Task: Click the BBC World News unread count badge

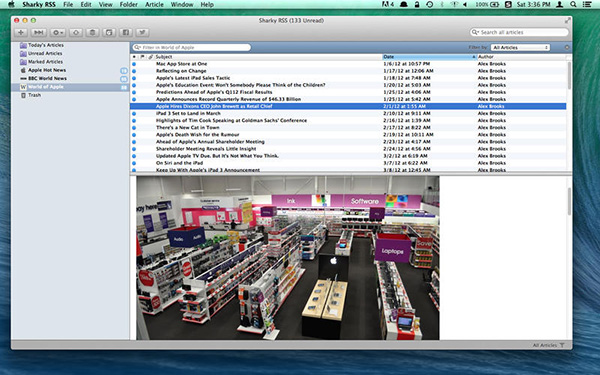Action: (x=124, y=79)
